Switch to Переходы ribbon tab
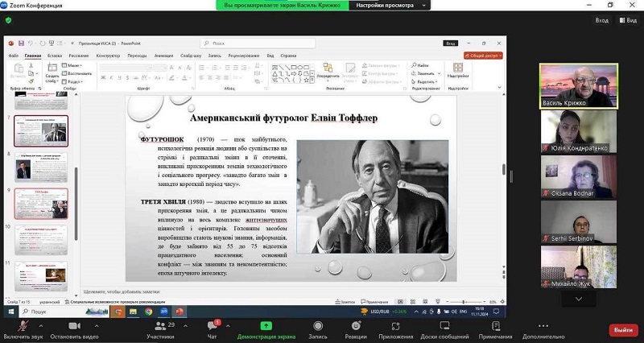The width and height of the screenshot is (644, 343). (137, 56)
